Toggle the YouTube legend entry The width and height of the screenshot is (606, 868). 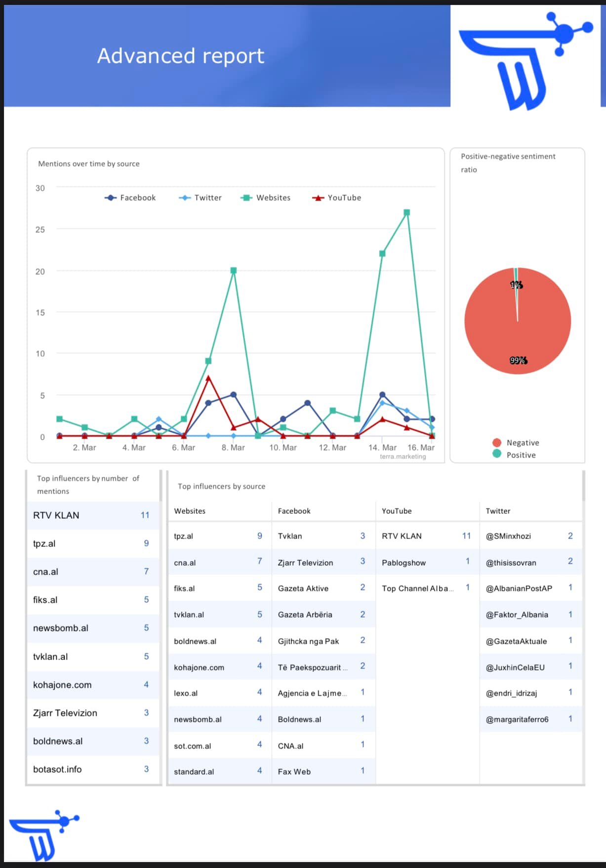[x=337, y=198]
